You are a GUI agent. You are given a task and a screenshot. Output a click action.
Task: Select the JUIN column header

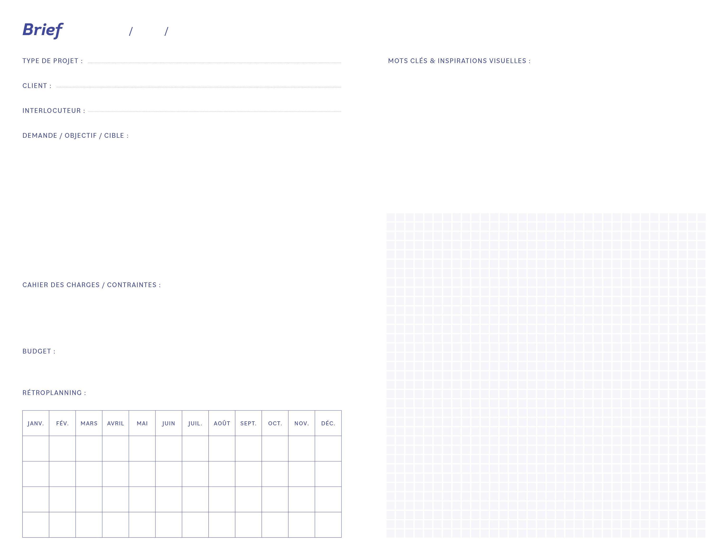click(x=169, y=423)
